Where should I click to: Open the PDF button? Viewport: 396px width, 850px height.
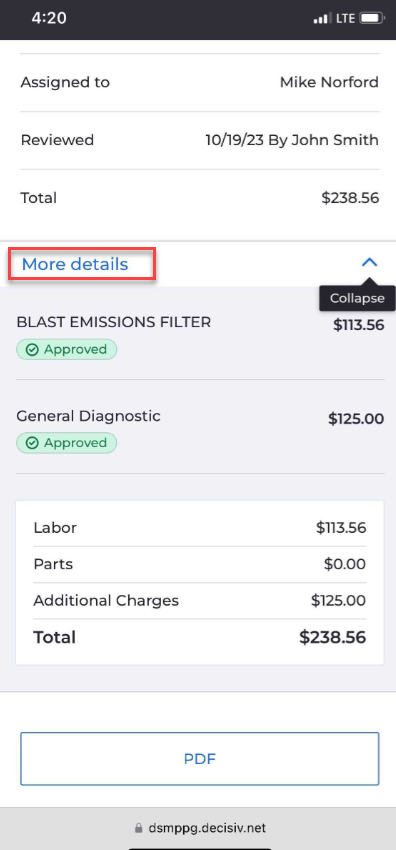(199, 758)
